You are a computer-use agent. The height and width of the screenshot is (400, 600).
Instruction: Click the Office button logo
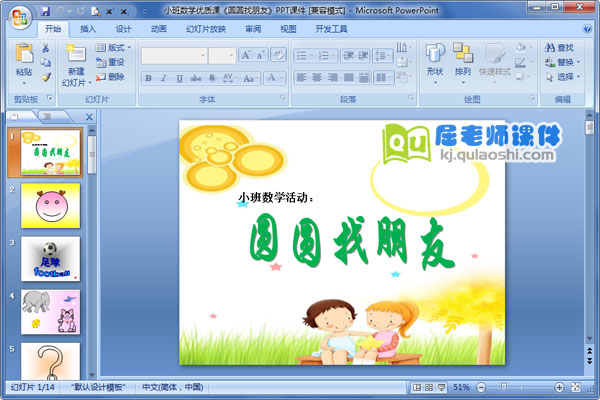(x=19, y=17)
